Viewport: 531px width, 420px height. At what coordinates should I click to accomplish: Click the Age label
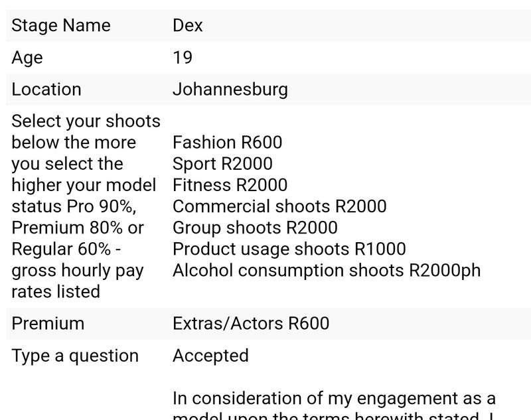(x=27, y=58)
